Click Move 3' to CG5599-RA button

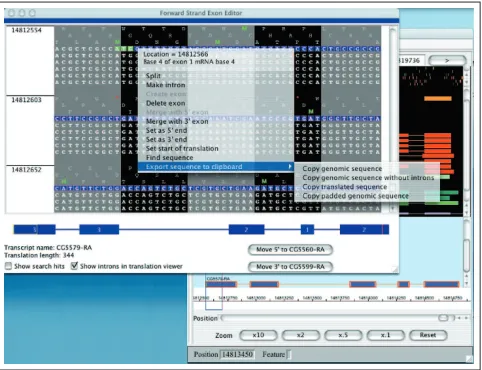point(290,266)
